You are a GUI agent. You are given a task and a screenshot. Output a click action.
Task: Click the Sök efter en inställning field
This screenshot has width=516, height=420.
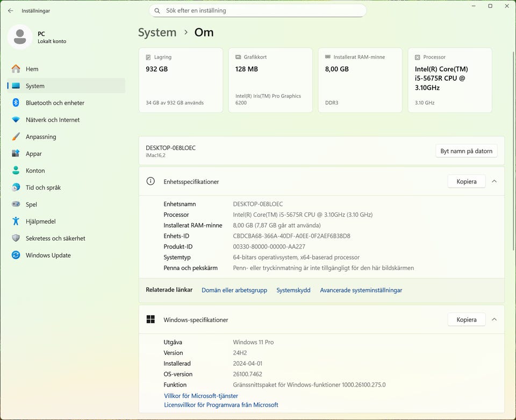[x=258, y=11]
